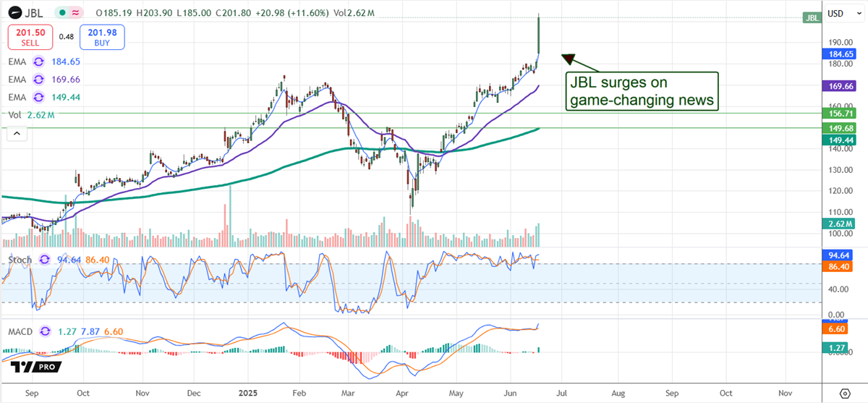Click the icon beside EMA 169.66

coord(39,80)
